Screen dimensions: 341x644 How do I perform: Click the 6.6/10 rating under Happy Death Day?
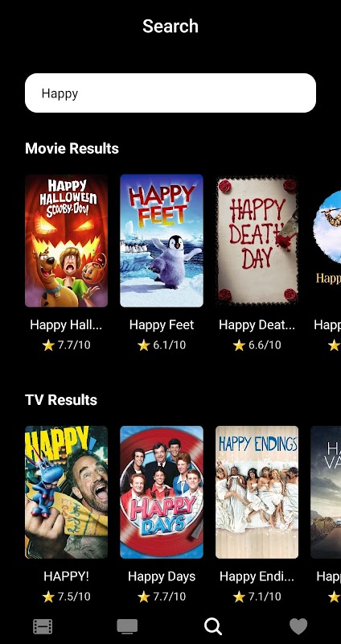click(257, 345)
